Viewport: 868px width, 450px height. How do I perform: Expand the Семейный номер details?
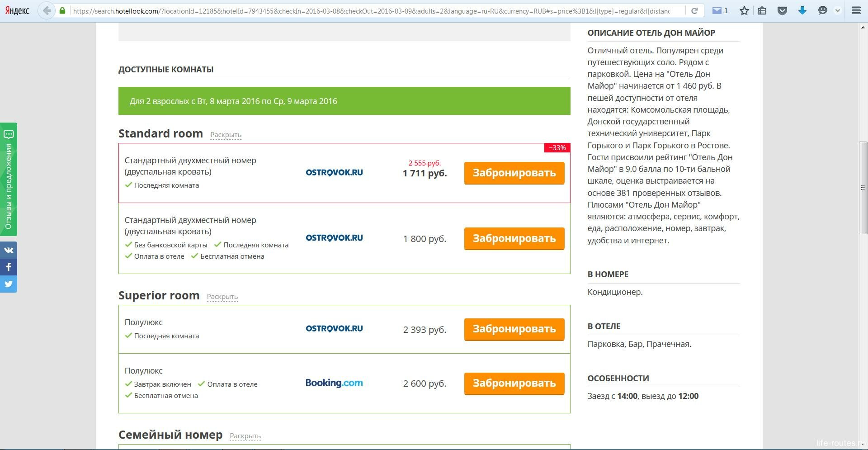pos(245,436)
